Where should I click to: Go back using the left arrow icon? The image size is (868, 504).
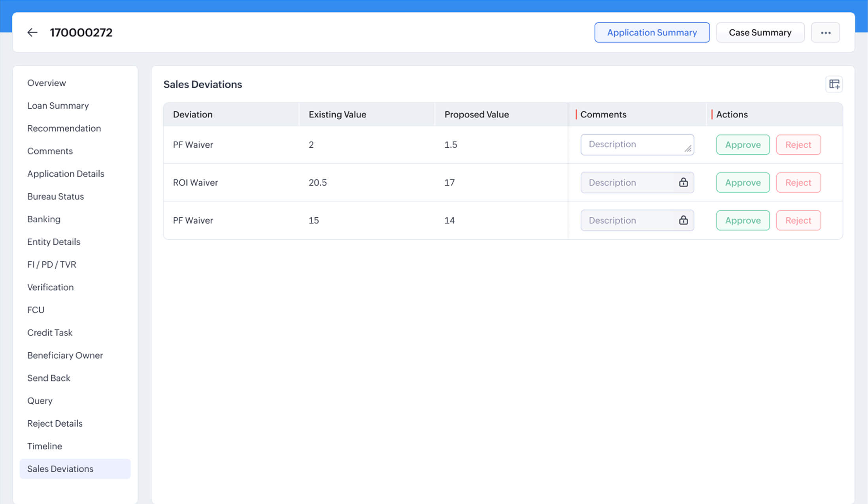32,32
